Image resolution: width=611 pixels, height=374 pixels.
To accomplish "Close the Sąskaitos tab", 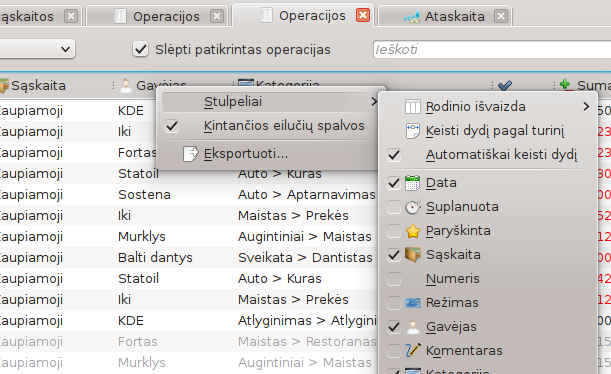I will pos(71,16).
